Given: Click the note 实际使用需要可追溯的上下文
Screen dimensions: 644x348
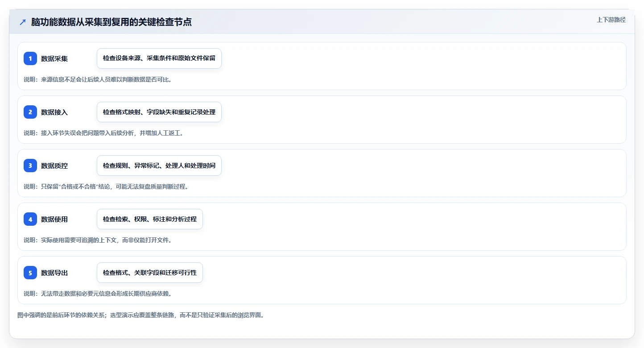Looking at the screenshot, I should [98, 240].
